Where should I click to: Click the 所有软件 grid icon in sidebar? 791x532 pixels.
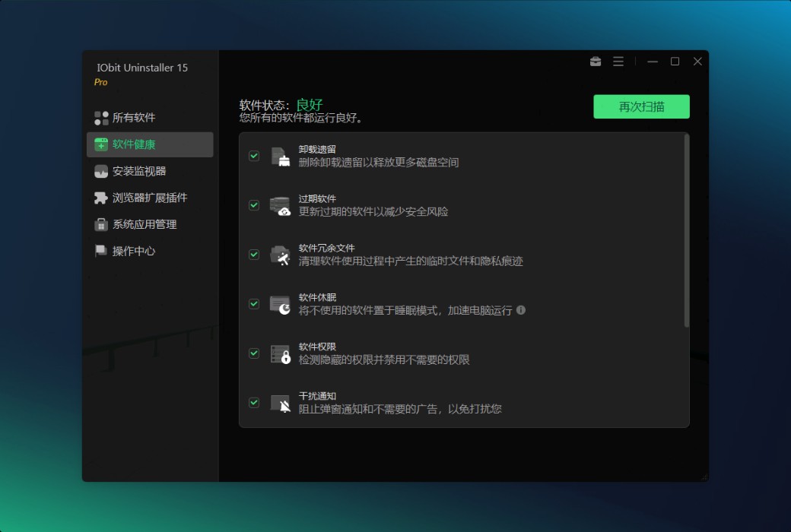101,118
